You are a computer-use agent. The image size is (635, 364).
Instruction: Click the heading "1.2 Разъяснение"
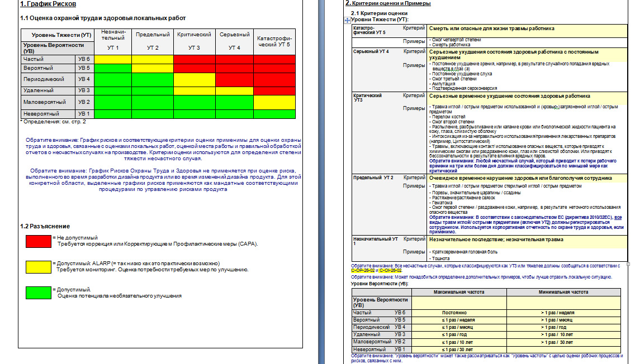[x=45, y=227]
